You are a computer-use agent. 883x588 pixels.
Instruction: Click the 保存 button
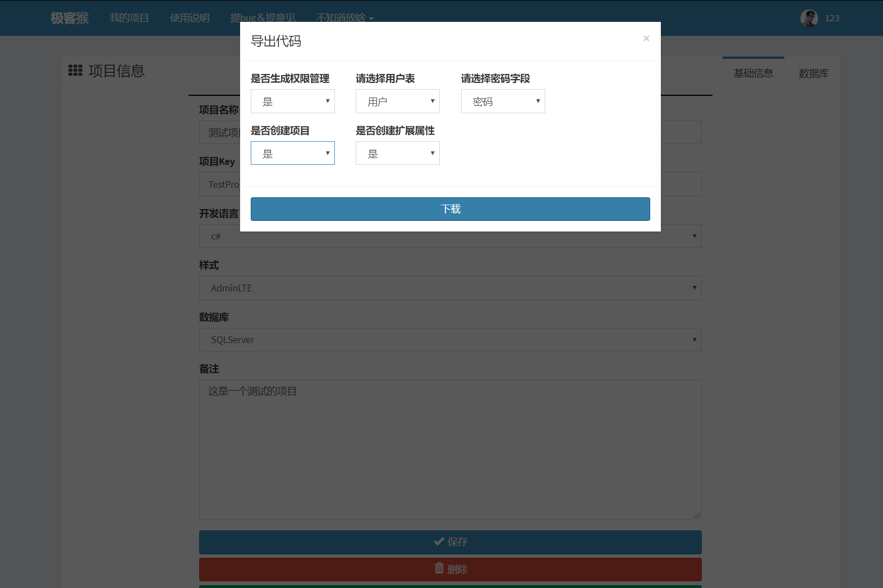pyautogui.click(x=450, y=542)
